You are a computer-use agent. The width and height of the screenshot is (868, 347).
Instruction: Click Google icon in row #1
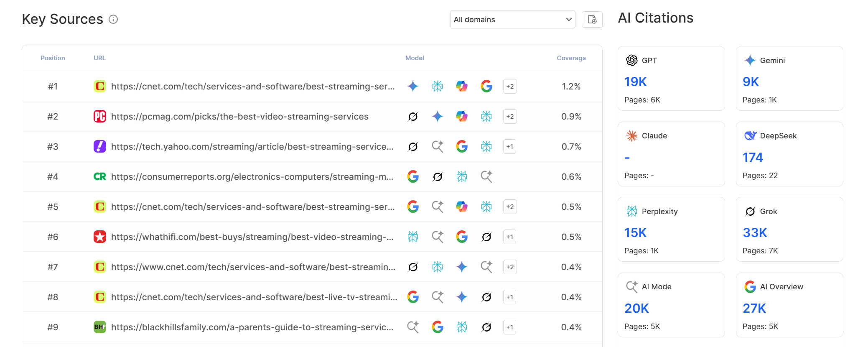486,86
